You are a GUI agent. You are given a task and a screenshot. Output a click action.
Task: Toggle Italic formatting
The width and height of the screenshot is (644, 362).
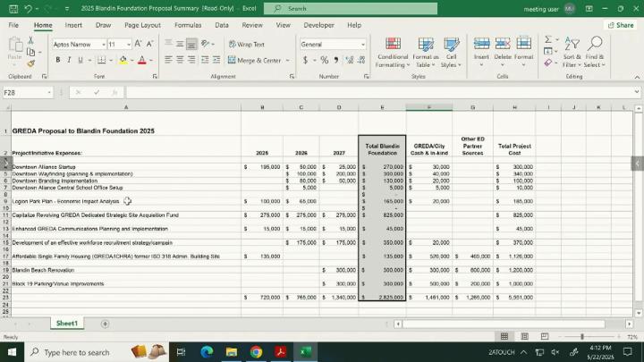coord(69,60)
